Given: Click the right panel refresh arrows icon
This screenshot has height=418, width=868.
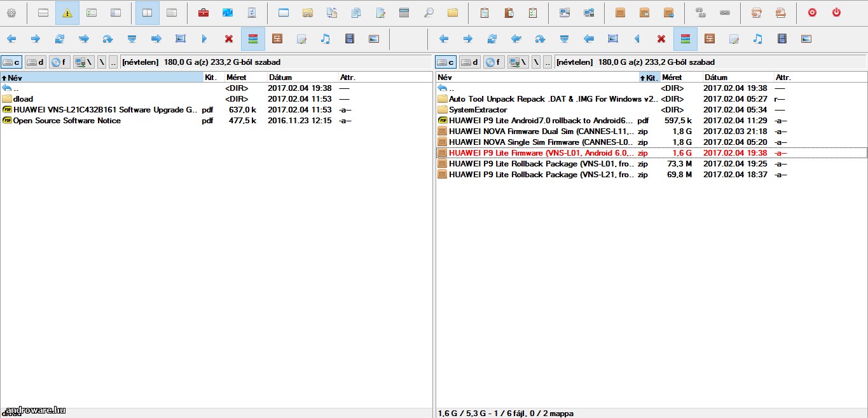Looking at the screenshot, I should [x=492, y=39].
